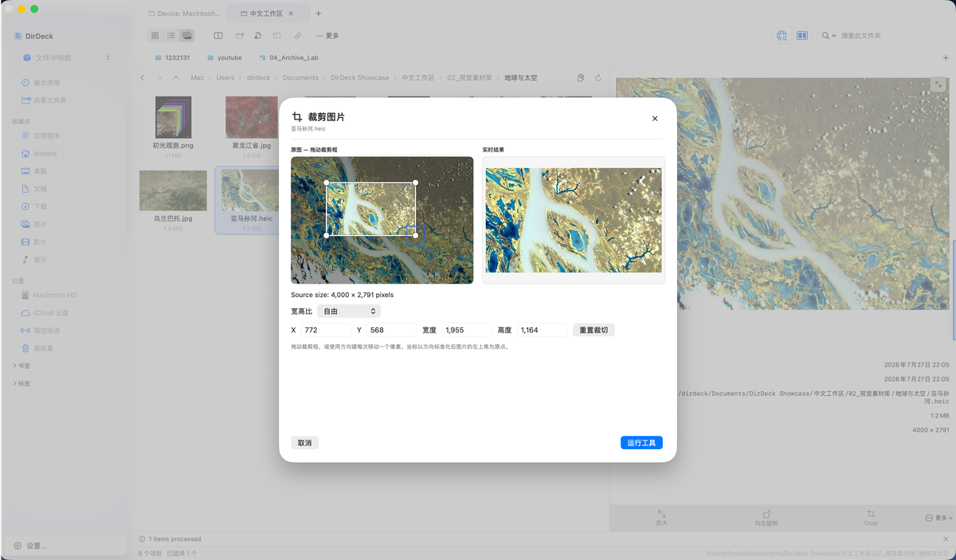Switch to Device: Macintosh tab
The image size is (956, 560).
pos(184,14)
